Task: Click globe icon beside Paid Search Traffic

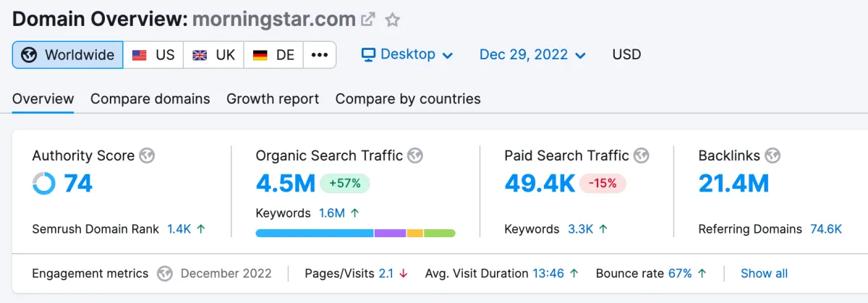Action: (642, 155)
